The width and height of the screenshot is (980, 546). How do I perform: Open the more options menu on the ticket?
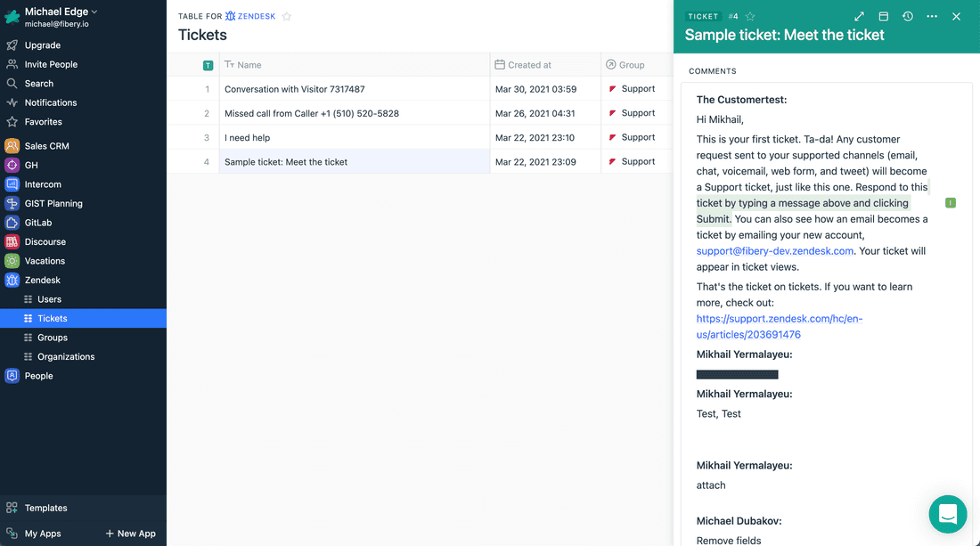pyautogui.click(x=930, y=16)
